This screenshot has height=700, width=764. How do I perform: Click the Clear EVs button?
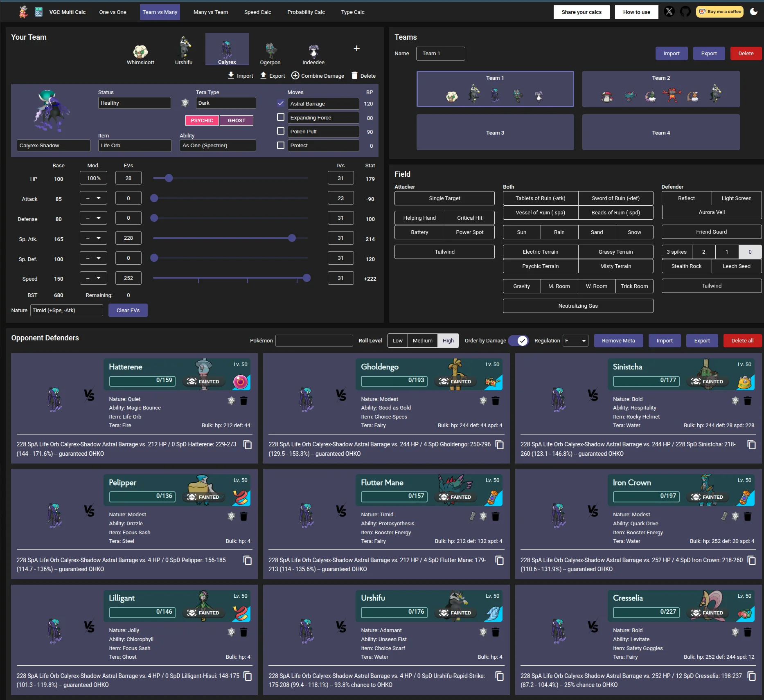click(x=128, y=310)
